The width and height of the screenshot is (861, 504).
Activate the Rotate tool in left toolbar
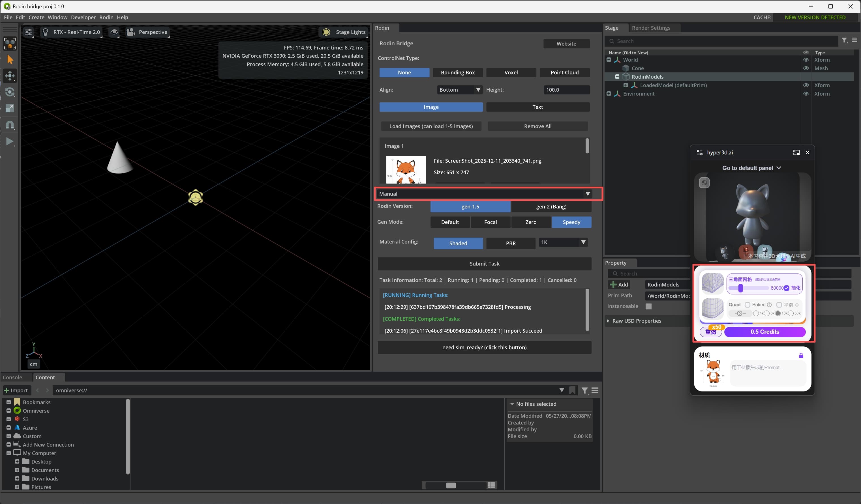[10, 92]
